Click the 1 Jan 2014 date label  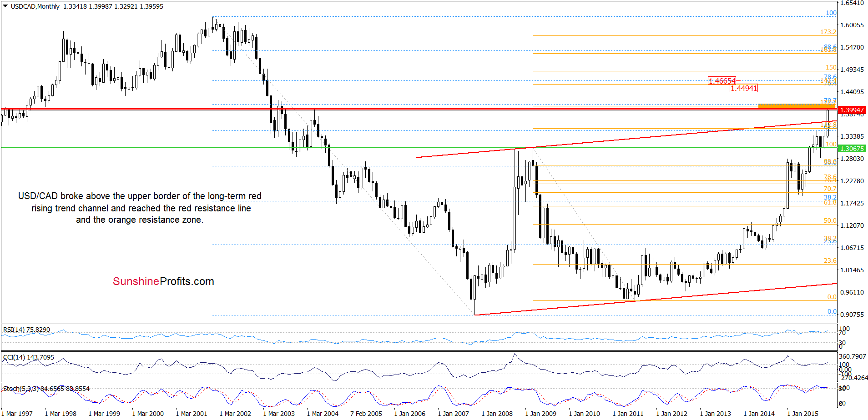pyautogui.click(x=759, y=414)
